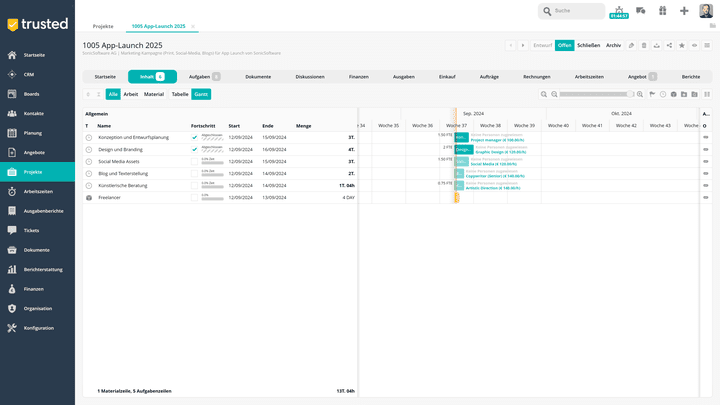Screen dimensions: 720x405
Task: Set project status to Entwurf
Action: (x=543, y=45)
